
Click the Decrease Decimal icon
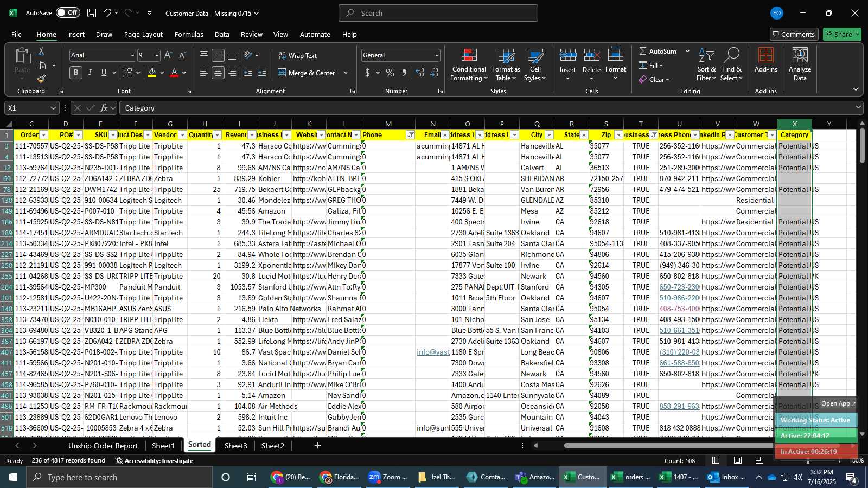point(434,73)
